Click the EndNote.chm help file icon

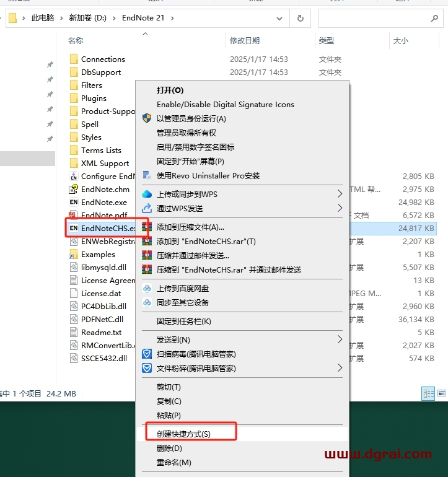(73, 189)
